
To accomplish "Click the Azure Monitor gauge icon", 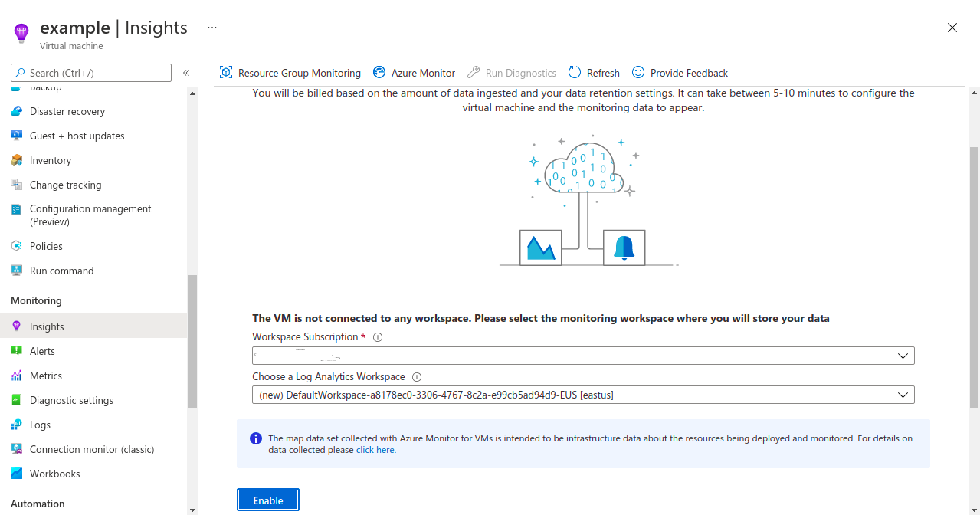I will 379,72.
